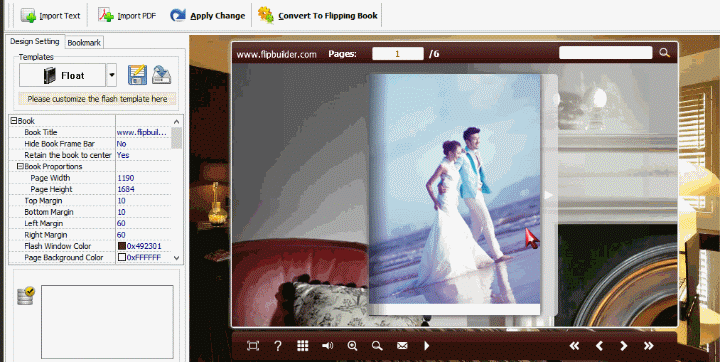
Task: Click the database checkmark icon in the description panel
Action: click(26, 295)
